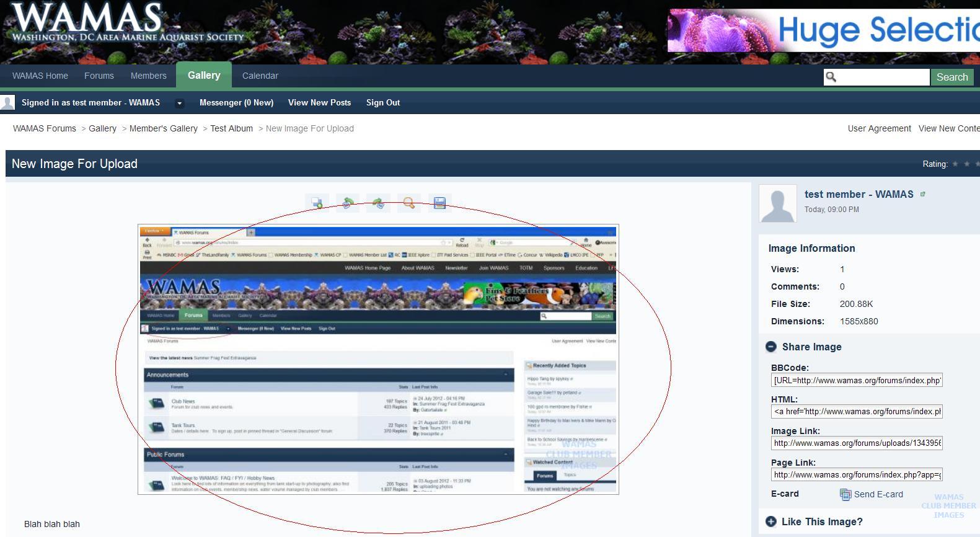Rotate the image left with green arrow icon
The height and width of the screenshot is (537, 980).
tap(348, 203)
